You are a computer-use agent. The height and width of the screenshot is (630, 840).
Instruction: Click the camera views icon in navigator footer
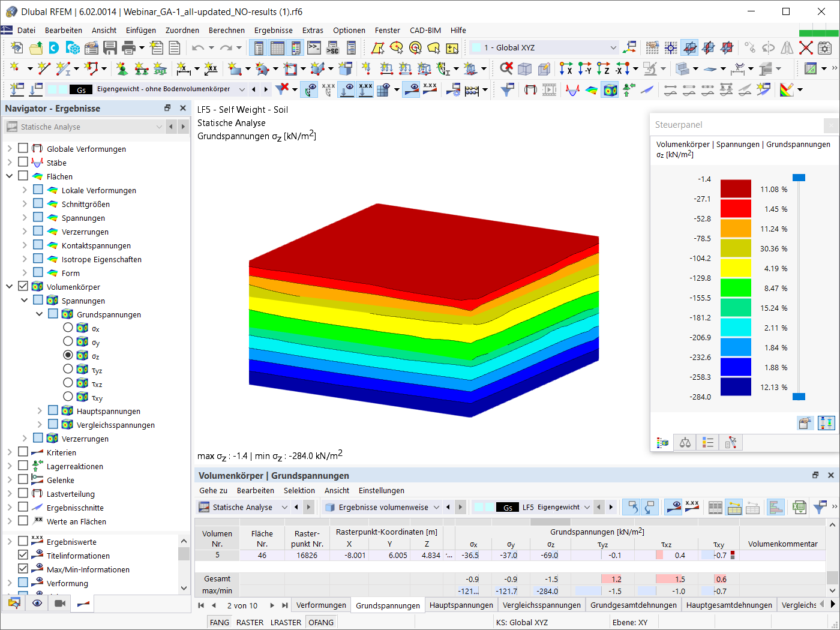coord(60,604)
